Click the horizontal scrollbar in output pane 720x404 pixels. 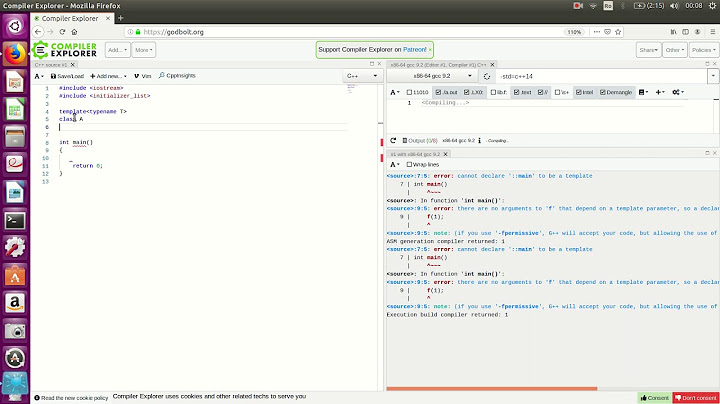tap(492, 388)
